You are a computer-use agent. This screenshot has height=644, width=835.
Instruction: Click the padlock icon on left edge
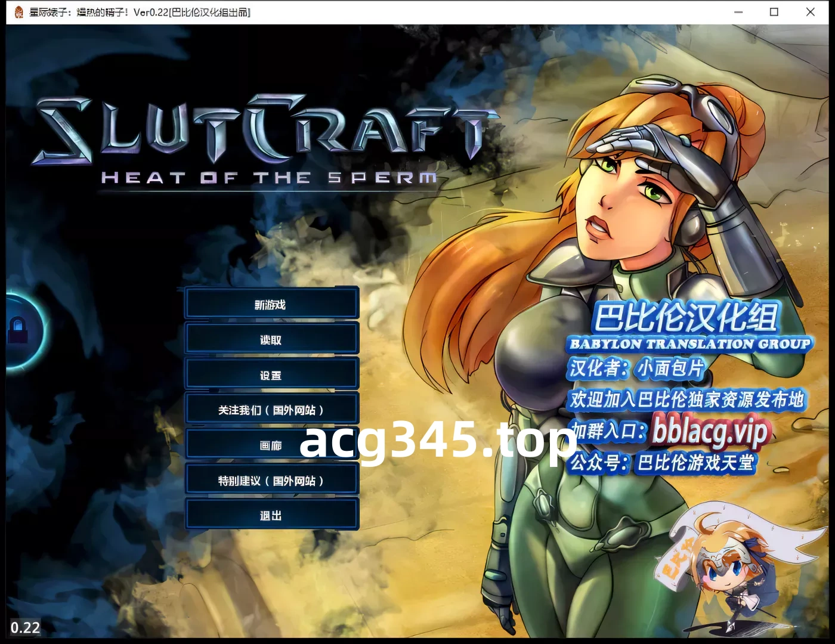[x=18, y=329]
